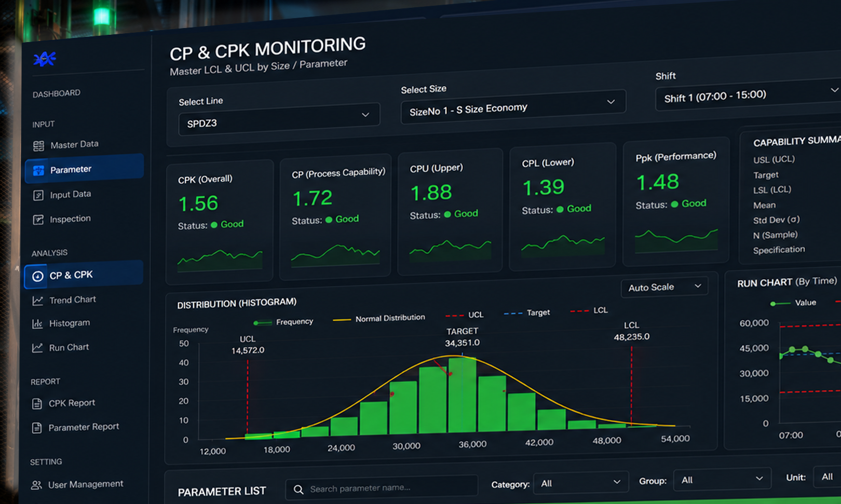Click the Run Chart icon

(x=37, y=348)
